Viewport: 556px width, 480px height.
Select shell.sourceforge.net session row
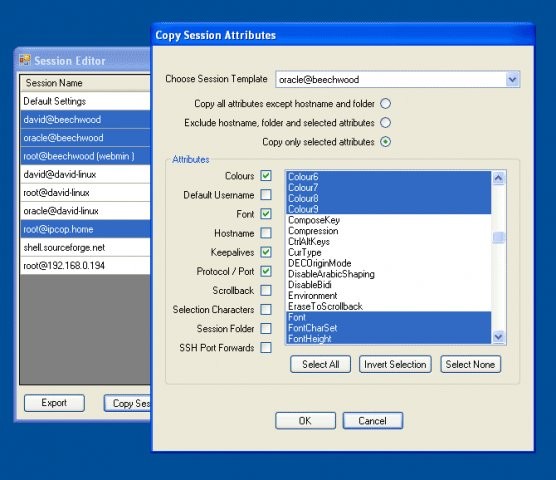point(85,247)
